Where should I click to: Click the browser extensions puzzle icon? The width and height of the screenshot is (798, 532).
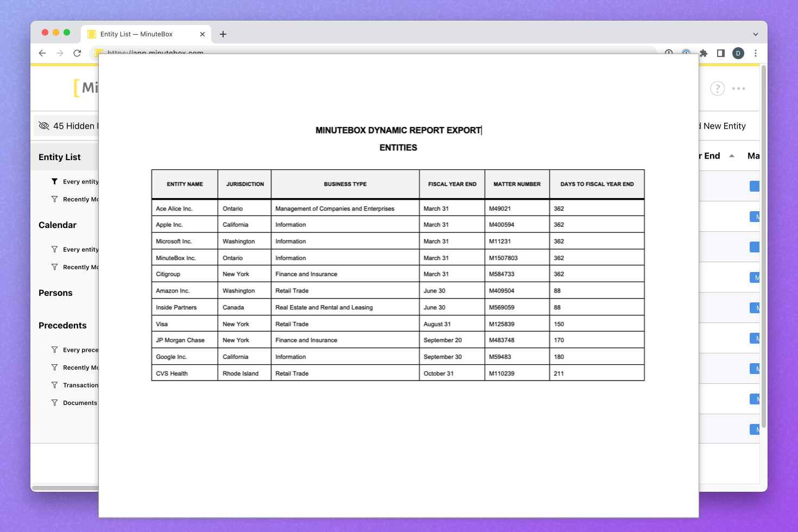704,53
